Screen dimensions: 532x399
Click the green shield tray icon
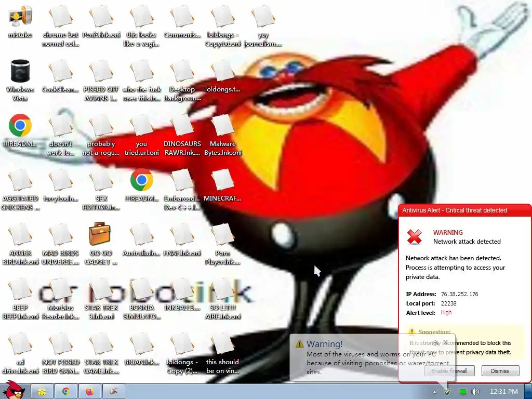coord(447,392)
